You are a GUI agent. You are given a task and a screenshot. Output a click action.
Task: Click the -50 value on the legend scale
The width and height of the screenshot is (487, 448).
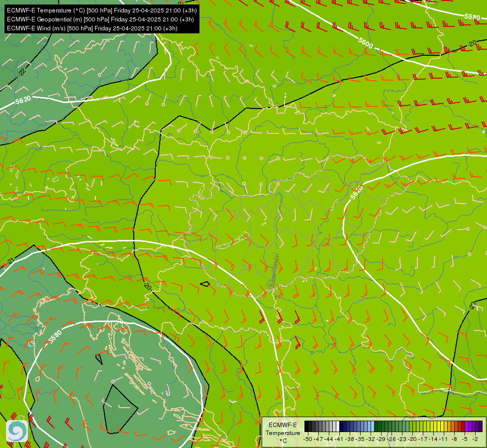(x=307, y=439)
